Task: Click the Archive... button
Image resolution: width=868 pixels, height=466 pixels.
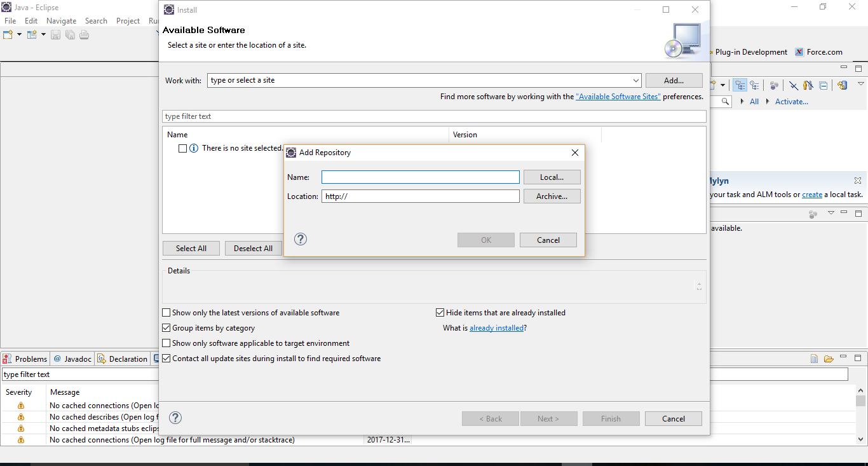Action: [x=552, y=196]
